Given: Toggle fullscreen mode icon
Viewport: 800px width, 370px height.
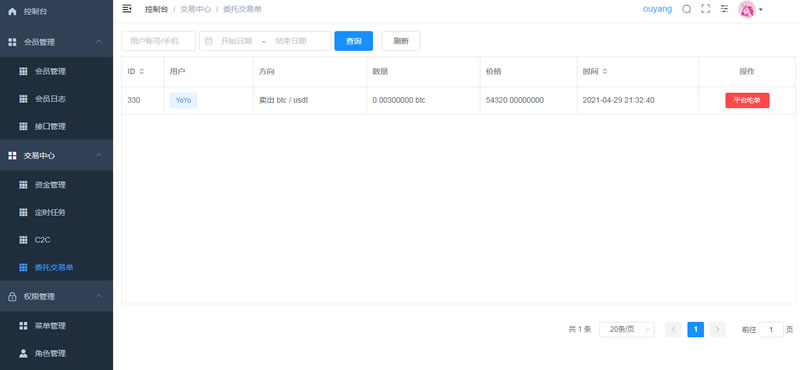Looking at the screenshot, I should coord(706,9).
